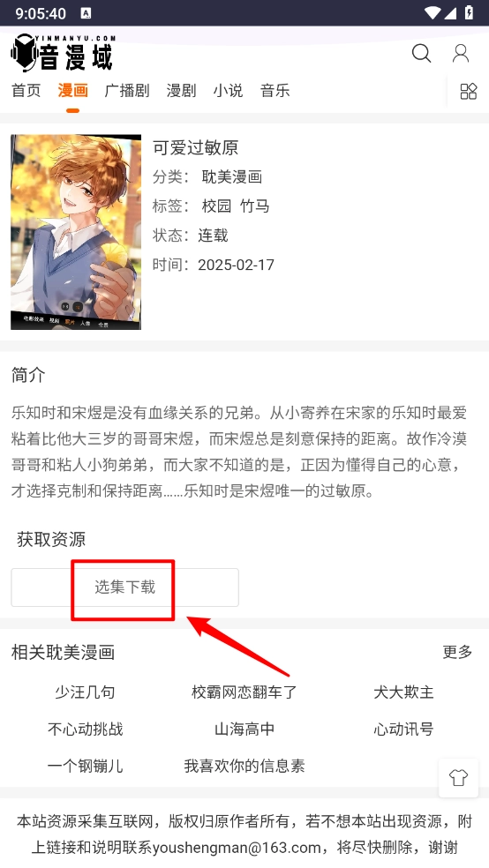Tap the shirt theme icon

point(458,778)
